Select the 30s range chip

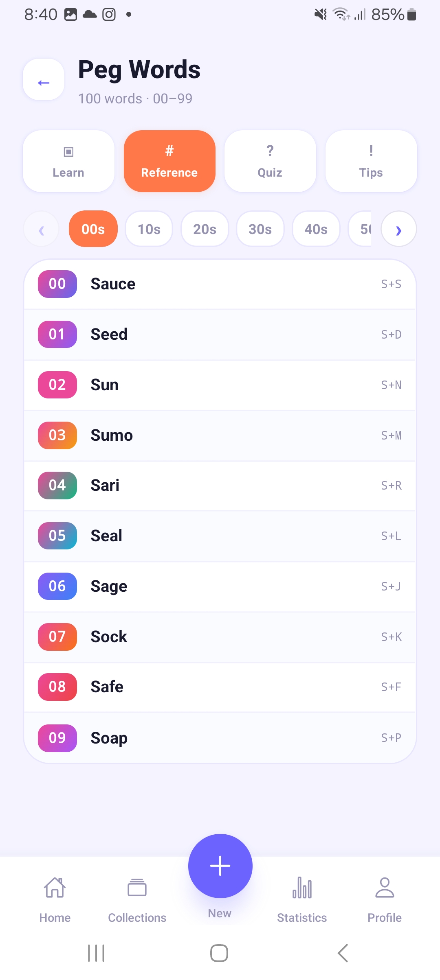point(260,229)
